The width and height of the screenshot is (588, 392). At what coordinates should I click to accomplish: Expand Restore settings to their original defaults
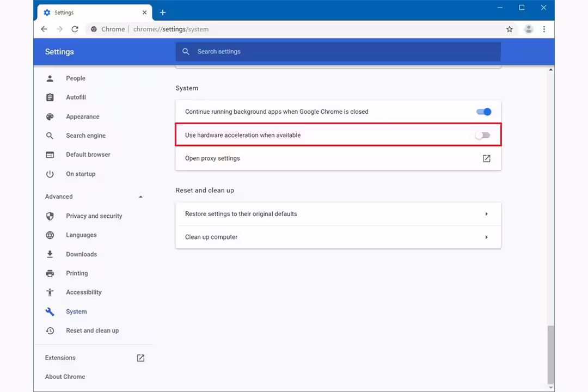point(486,214)
